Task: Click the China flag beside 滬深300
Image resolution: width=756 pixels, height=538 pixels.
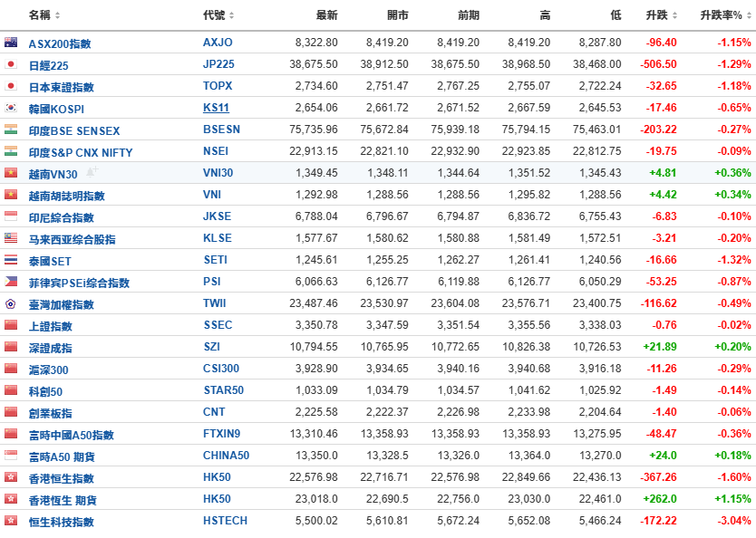Action: point(11,369)
